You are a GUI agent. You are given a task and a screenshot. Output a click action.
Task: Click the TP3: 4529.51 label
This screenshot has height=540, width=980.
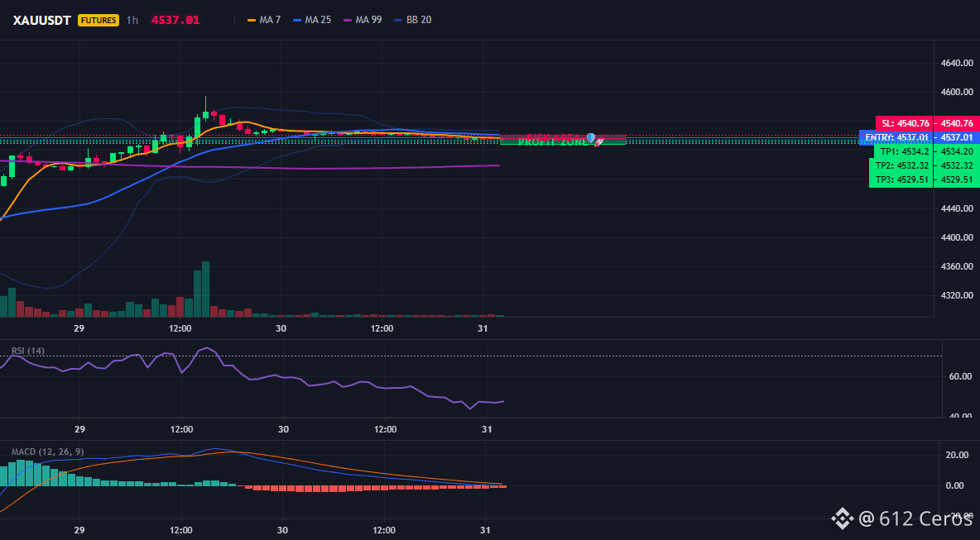coord(902,179)
